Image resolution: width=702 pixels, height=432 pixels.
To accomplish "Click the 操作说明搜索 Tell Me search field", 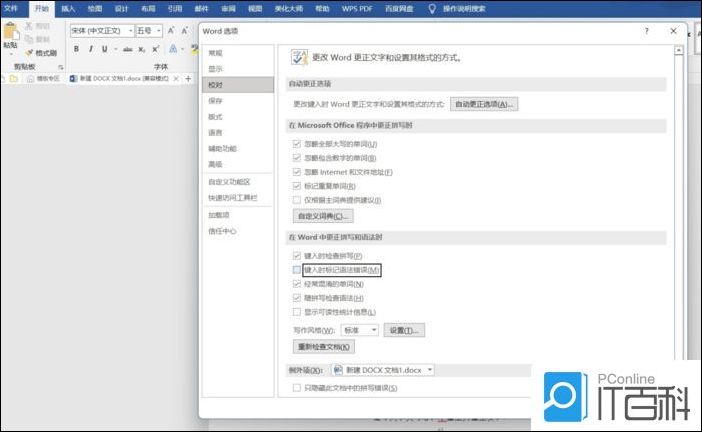I will pyautogui.click(x=464, y=9).
